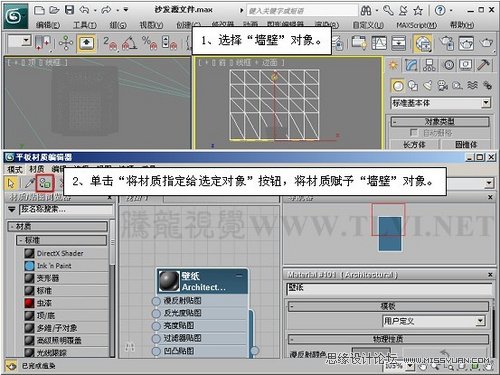Image resolution: width=500 pixels, height=375 pixels.
Task: Click the material name field 壁纸
Action: (389, 289)
